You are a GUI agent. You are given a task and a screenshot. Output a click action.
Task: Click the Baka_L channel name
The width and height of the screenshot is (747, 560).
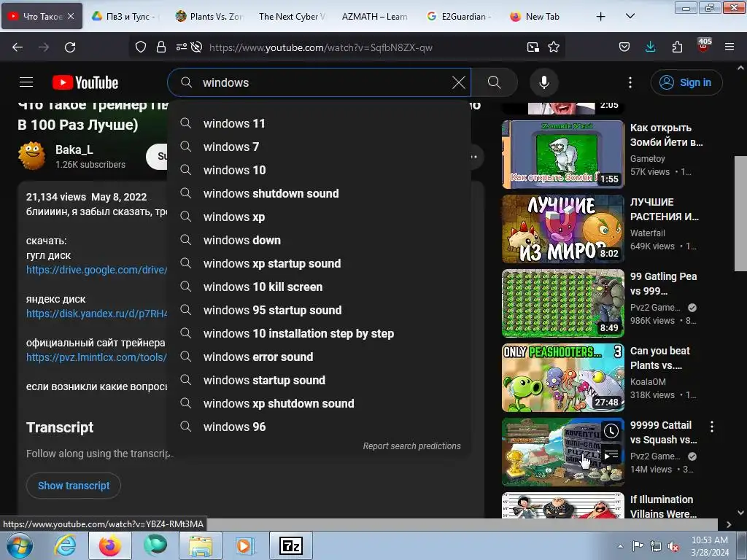[x=74, y=149]
